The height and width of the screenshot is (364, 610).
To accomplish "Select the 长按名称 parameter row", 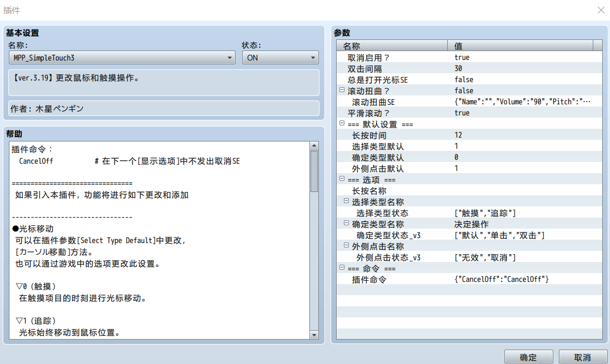I will [469, 191].
